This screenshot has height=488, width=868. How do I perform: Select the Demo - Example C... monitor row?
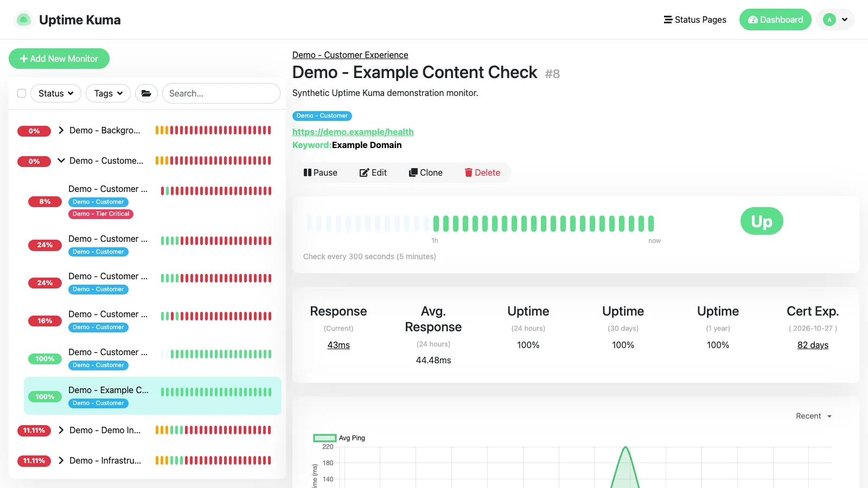(x=152, y=396)
